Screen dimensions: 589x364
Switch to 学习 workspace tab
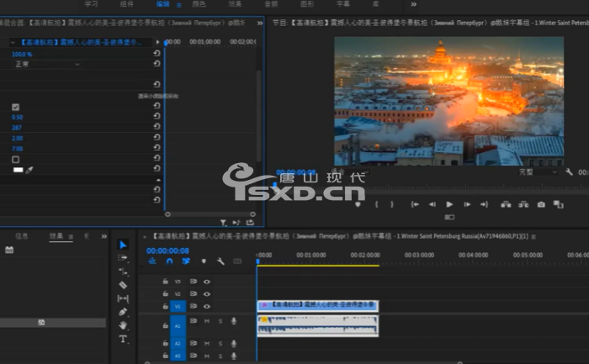pyautogui.click(x=91, y=4)
